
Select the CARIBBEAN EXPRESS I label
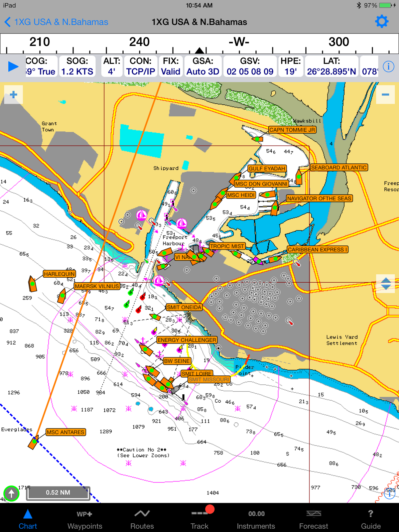pos(318,250)
